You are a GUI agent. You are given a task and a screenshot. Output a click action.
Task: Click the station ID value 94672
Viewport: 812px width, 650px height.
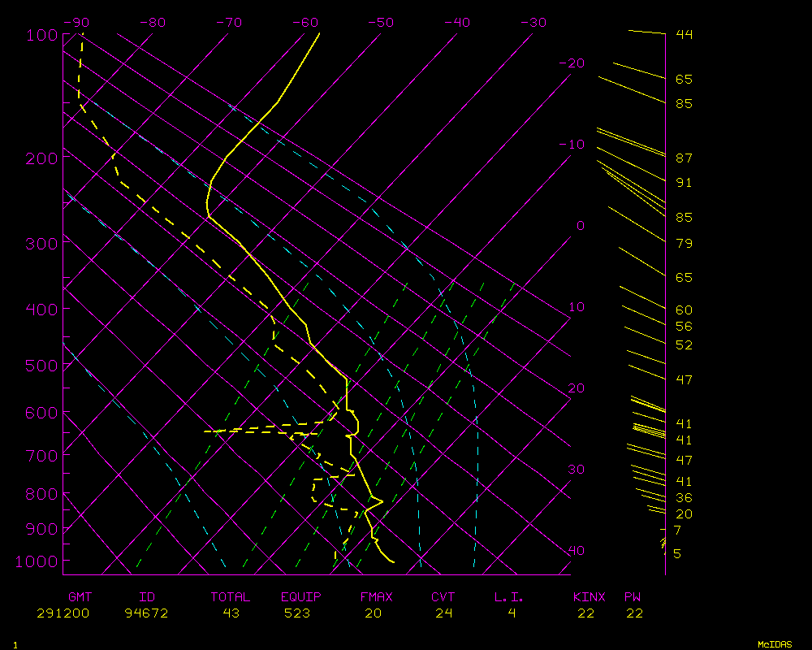146,613
